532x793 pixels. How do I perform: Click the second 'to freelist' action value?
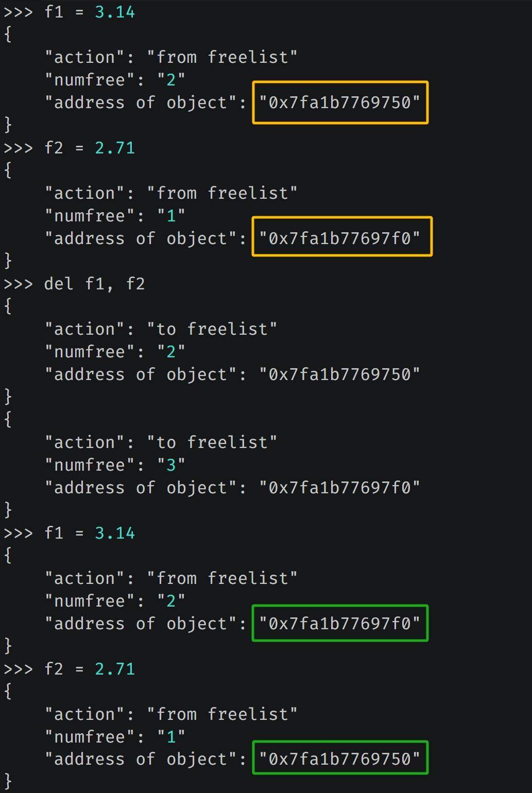212,442
